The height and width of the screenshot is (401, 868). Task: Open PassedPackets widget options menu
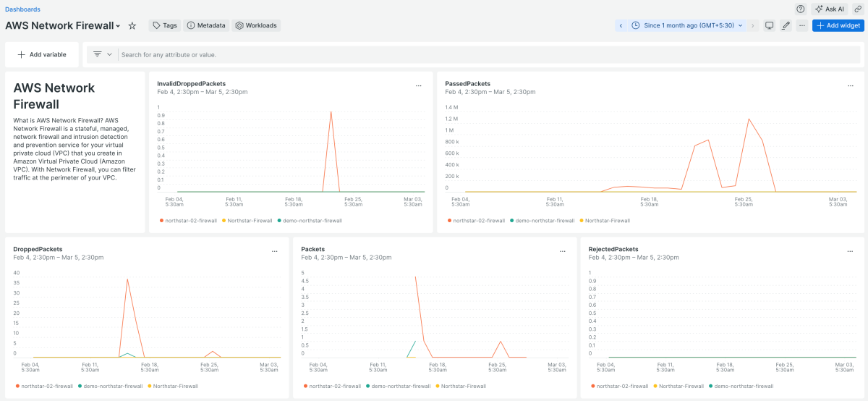click(x=851, y=86)
